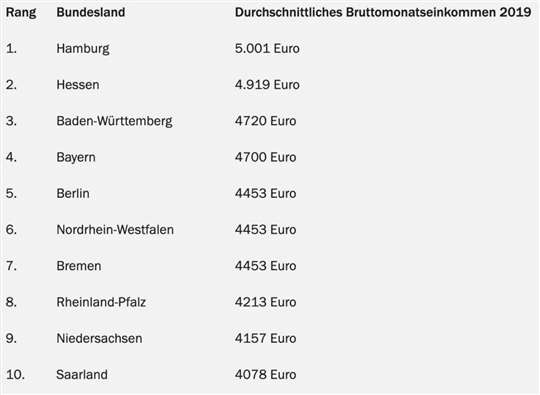The width and height of the screenshot is (540, 395).
Task: Click the 4720 Euro value
Action: click(266, 121)
